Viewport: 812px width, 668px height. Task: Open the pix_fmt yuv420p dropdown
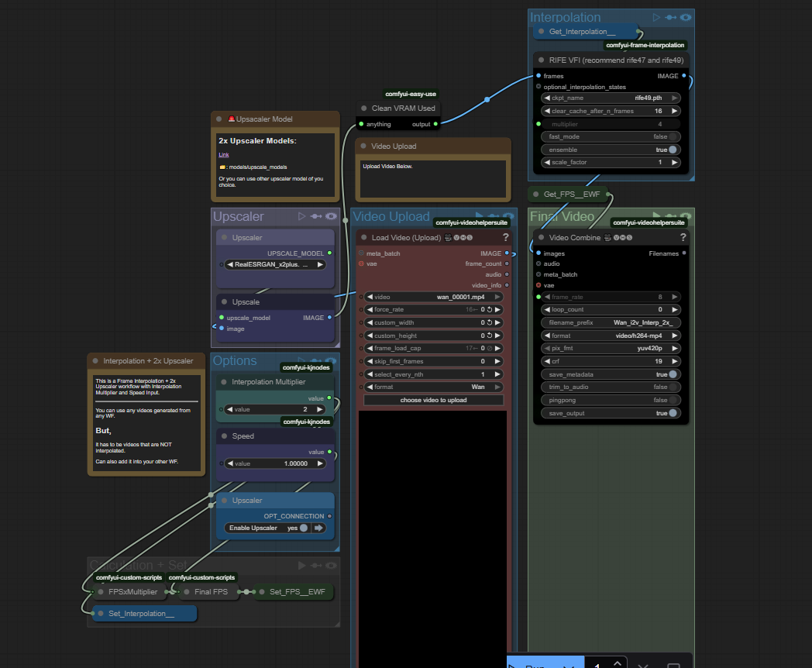point(611,349)
